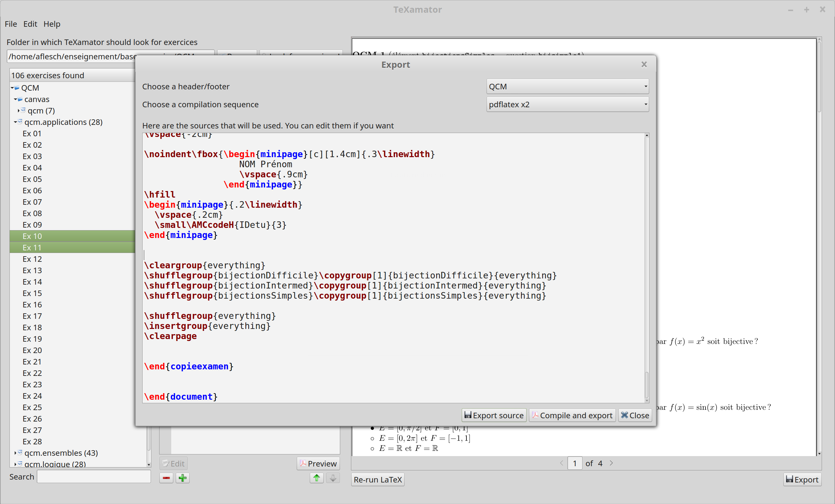
Task: Select Ex 18 in the tree
Action: point(32,328)
